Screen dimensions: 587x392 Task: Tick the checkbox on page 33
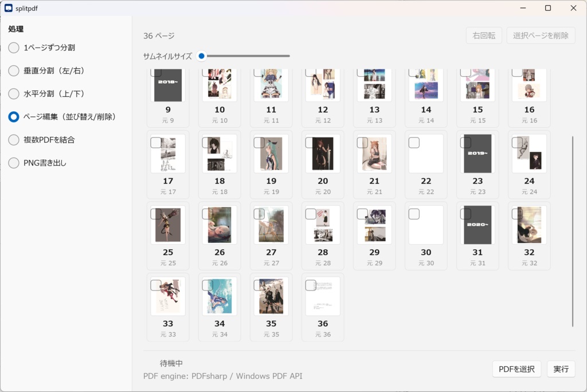(156, 285)
